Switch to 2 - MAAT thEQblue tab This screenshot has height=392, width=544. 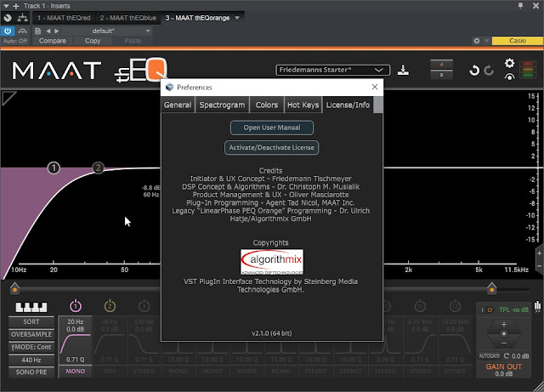[x=128, y=18]
